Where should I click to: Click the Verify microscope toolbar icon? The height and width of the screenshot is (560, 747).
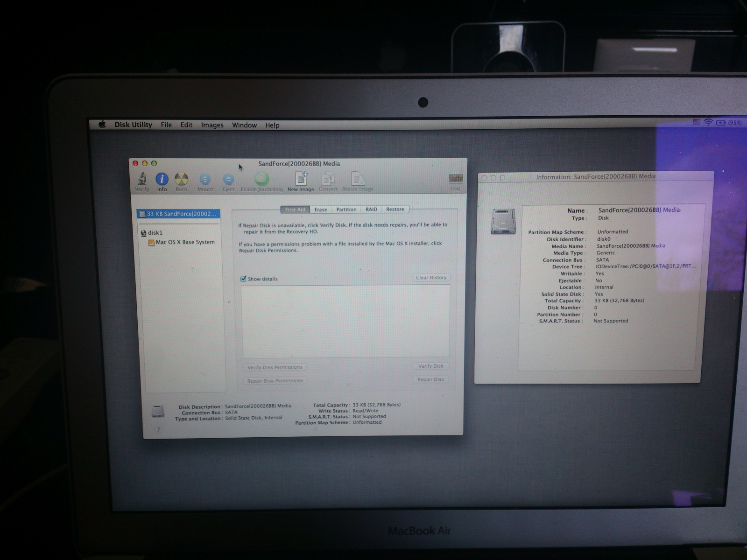[142, 179]
